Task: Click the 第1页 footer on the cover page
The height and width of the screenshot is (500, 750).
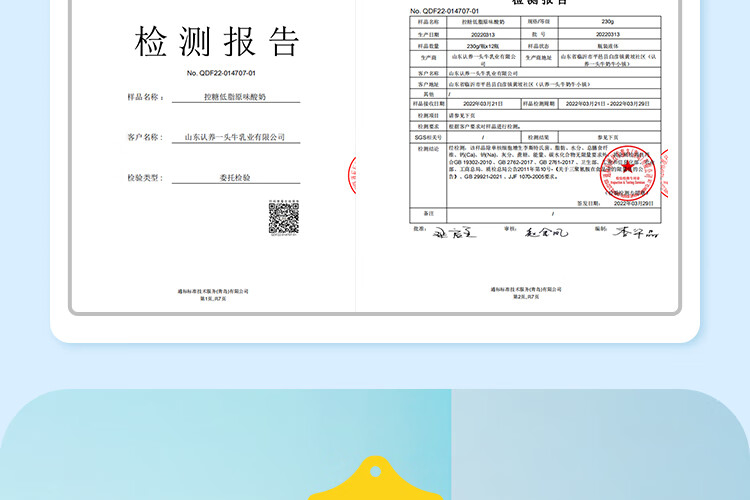Action: click(x=213, y=299)
